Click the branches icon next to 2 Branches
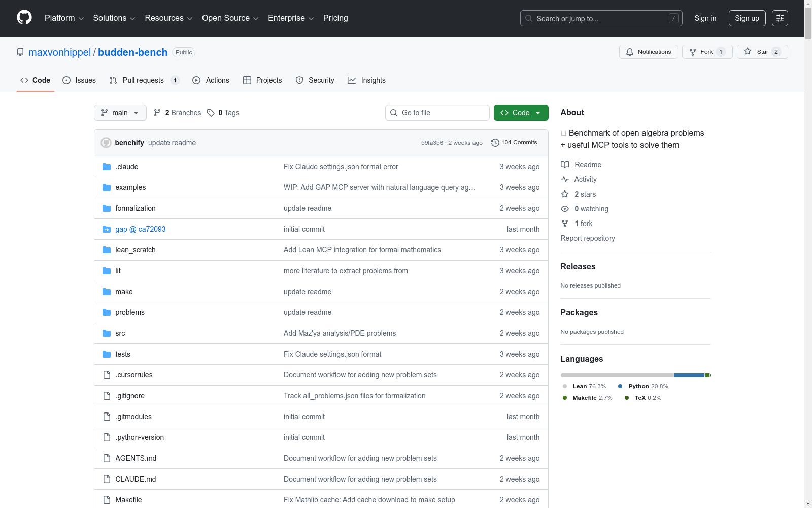Image resolution: width=812 pixels, height=508 pixels. pos(157,113)
